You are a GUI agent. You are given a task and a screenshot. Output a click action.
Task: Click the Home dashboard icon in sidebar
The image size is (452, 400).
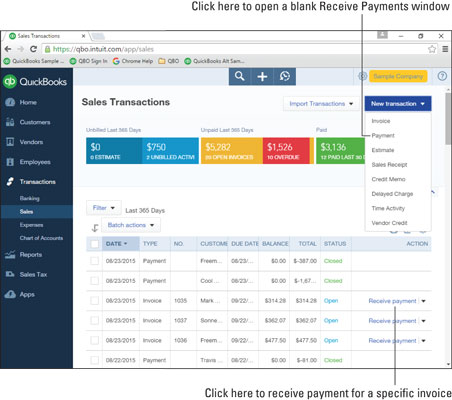click(x=10, y=102)
